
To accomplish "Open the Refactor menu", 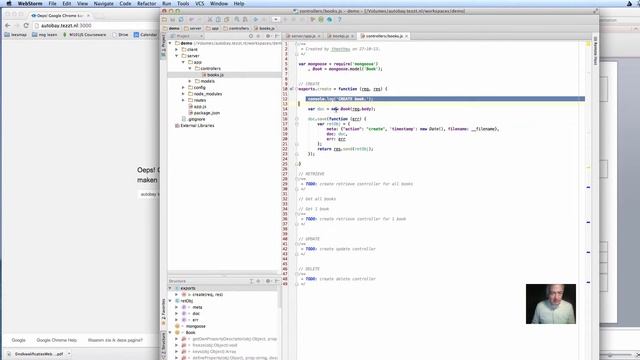I will pos(147,4).
